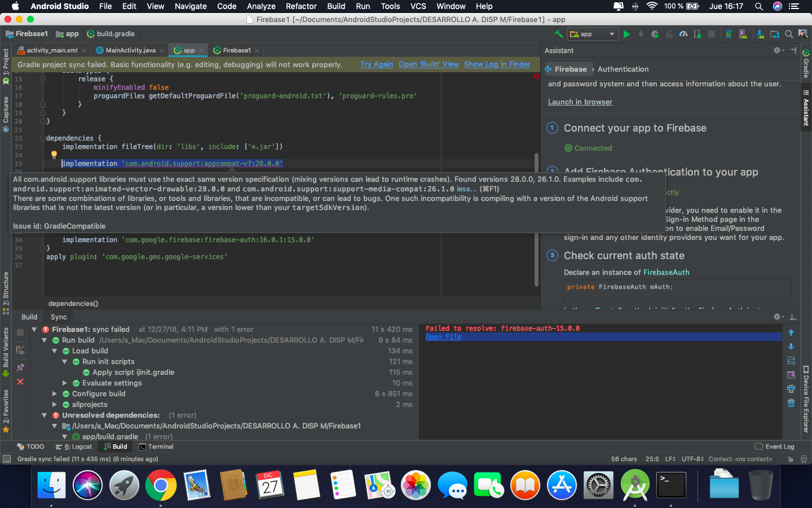Switch to activity_main.xml editor tab
Image resolution: width=812 pixels, height=508 pixels.
[51, 50]
